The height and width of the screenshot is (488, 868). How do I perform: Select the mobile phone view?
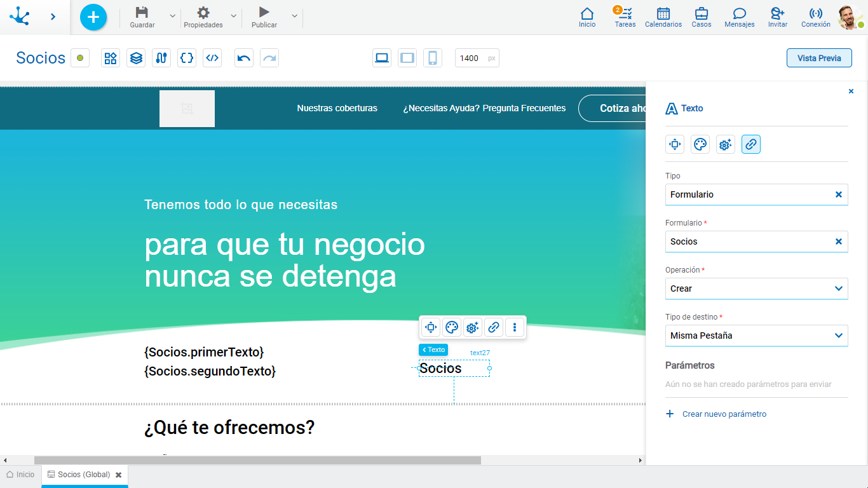click(433, 58)
